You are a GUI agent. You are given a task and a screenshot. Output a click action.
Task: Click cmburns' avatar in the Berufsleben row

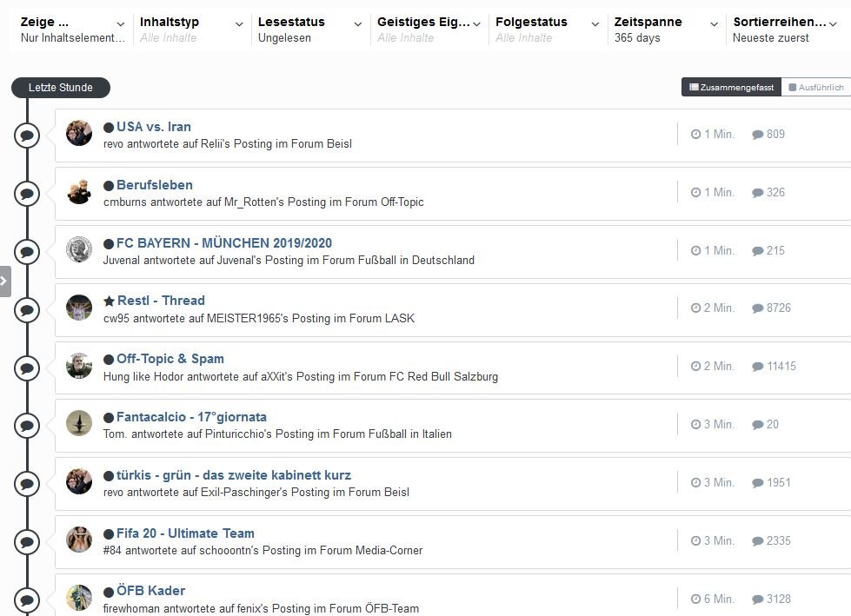tap(79, 191)
